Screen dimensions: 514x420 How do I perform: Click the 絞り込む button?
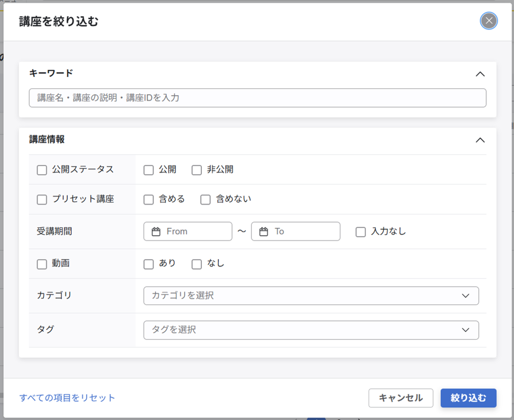point(468,398)
